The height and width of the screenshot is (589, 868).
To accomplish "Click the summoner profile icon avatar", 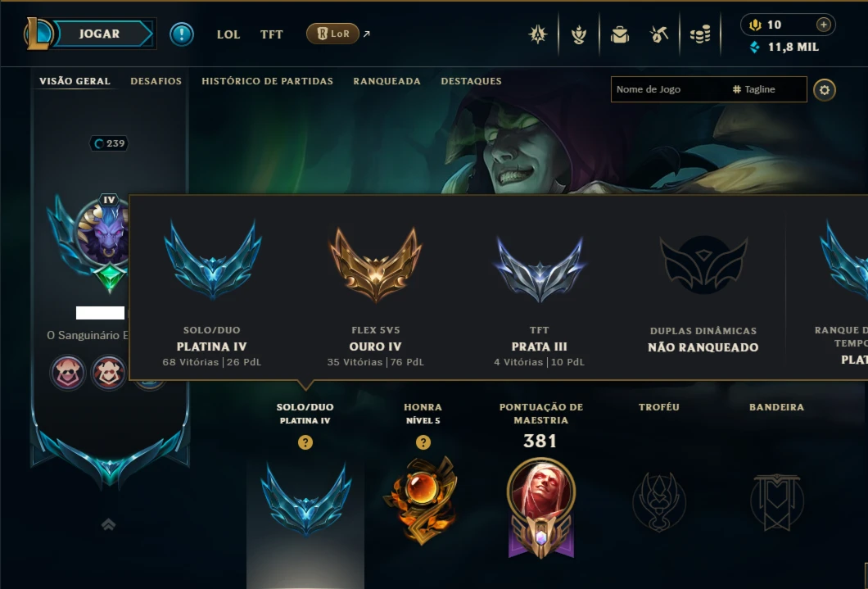I will click(x=103, y=233).
